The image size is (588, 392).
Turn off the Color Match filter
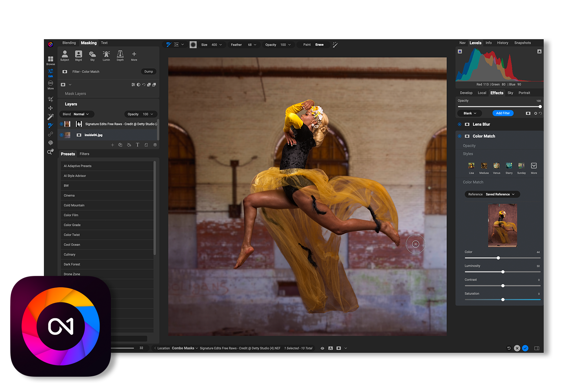(459, 136)
